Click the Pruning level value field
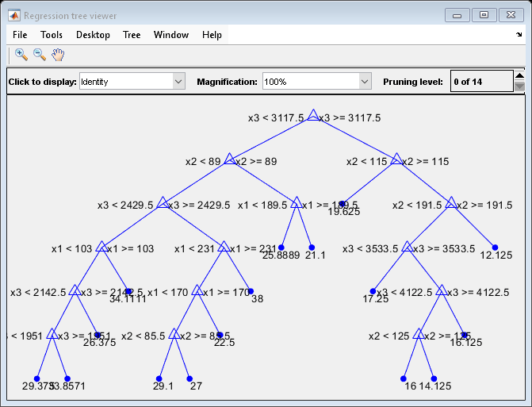Image resolution: width=532 pixels, height=407 pixels. click(482, 81)
